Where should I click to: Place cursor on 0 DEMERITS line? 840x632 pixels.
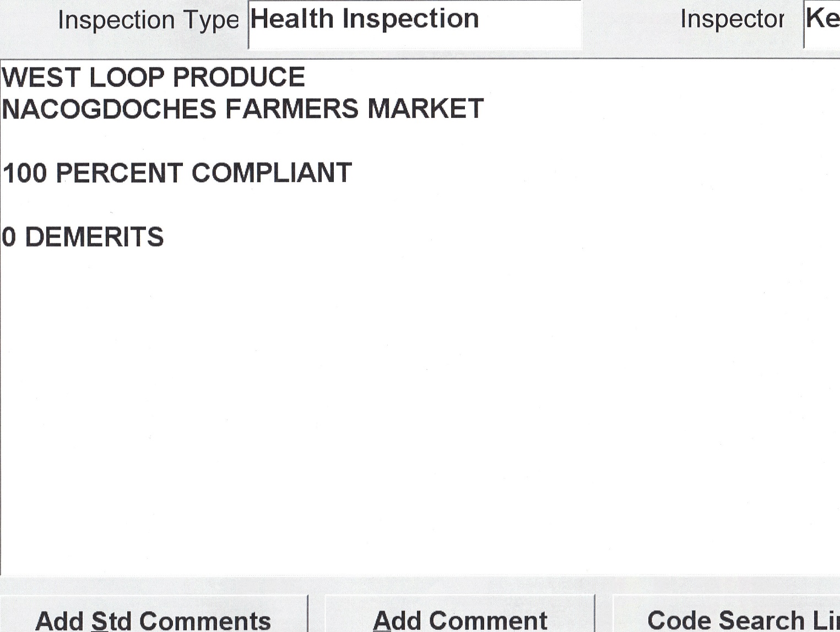coord(83,237)
